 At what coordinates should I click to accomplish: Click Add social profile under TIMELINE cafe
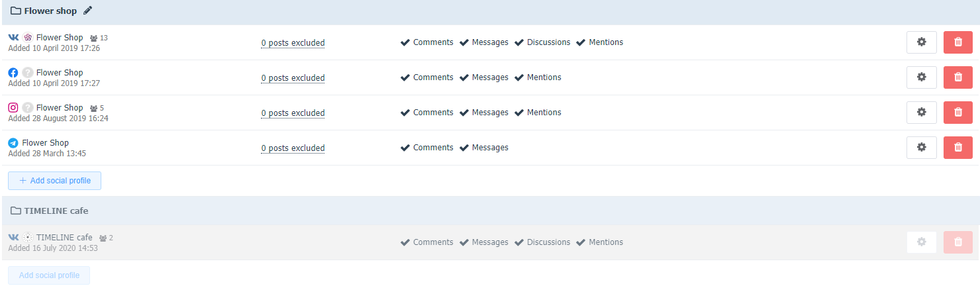pyautogui.click(x=49, y=275)
